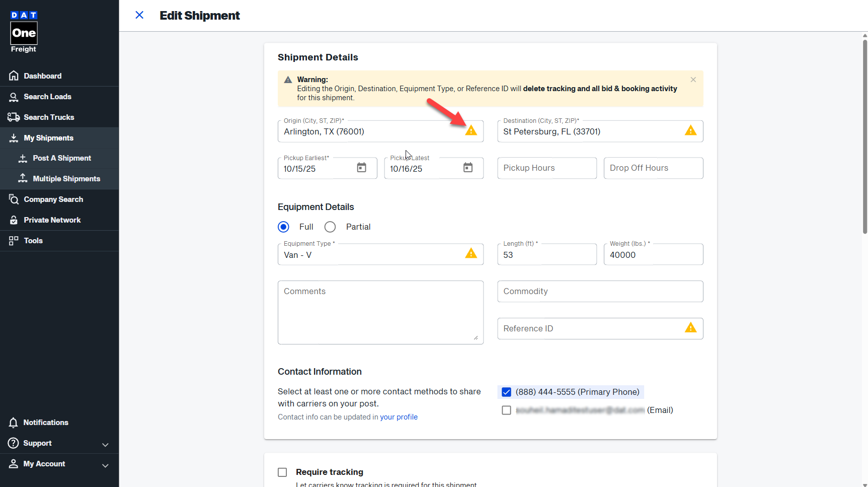Expand the My Account menu chevron
868x487 pixels.
(105, 465)
